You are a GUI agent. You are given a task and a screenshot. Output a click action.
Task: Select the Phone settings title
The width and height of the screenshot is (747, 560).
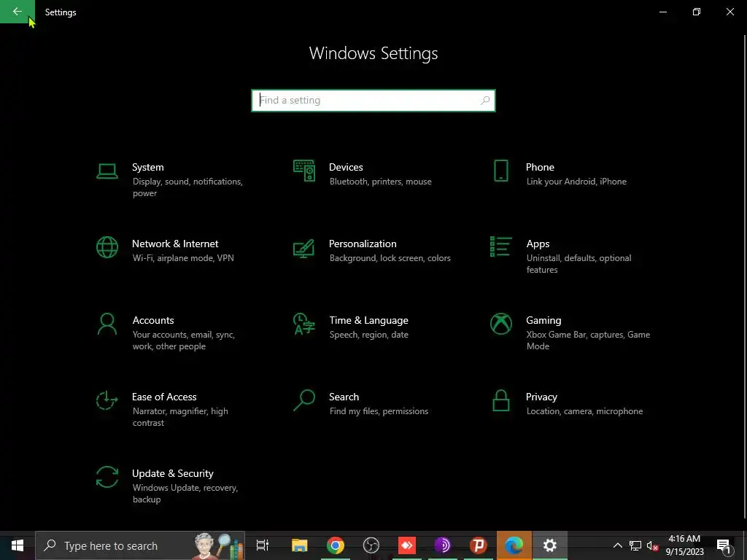point(540,167)
